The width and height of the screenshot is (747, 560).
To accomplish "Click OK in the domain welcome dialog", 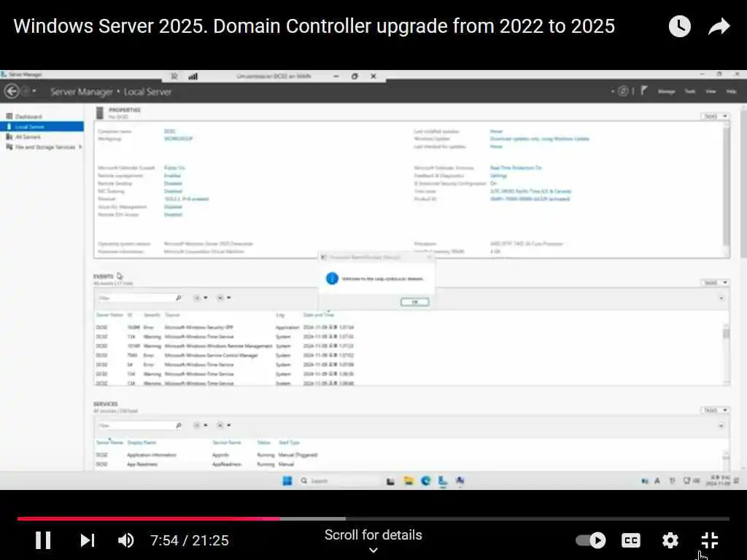I will pos(414,302).
